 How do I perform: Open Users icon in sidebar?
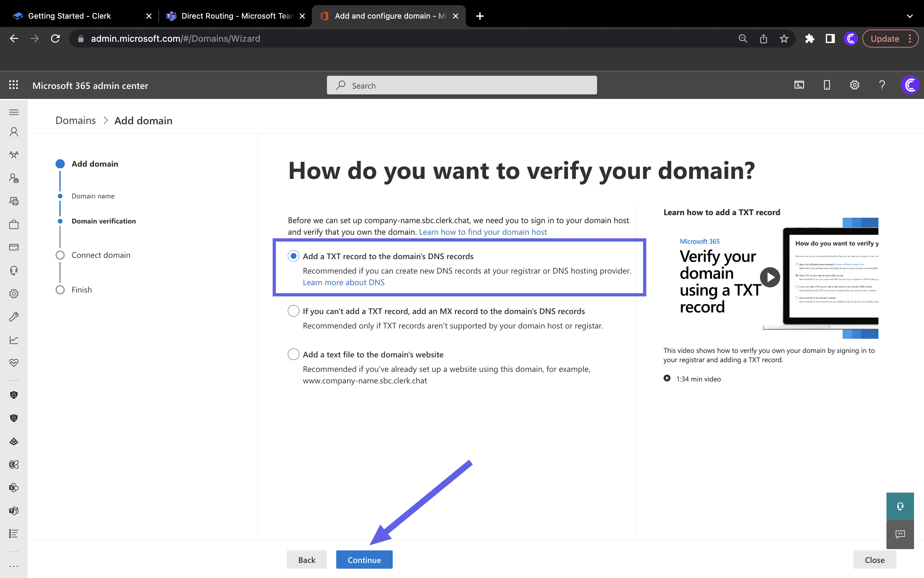coord(14,132)
